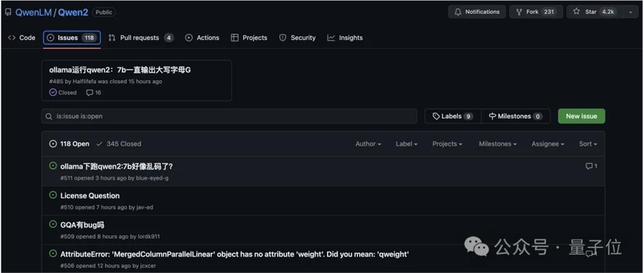Click the Code brackets icon
The image size is (644, 273).
click(12, 38)
